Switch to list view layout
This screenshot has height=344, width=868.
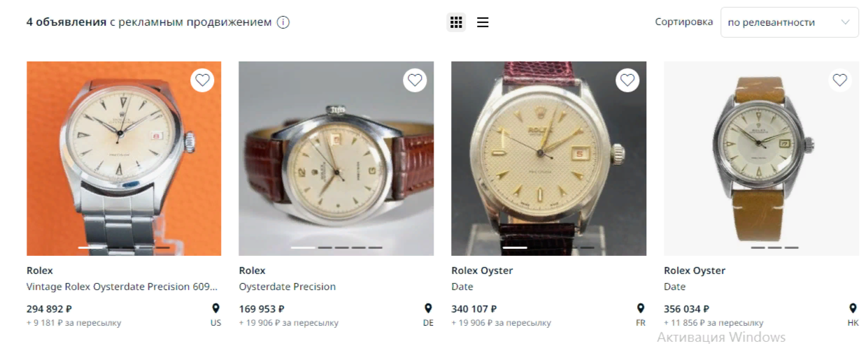click(x=483, y=22)
